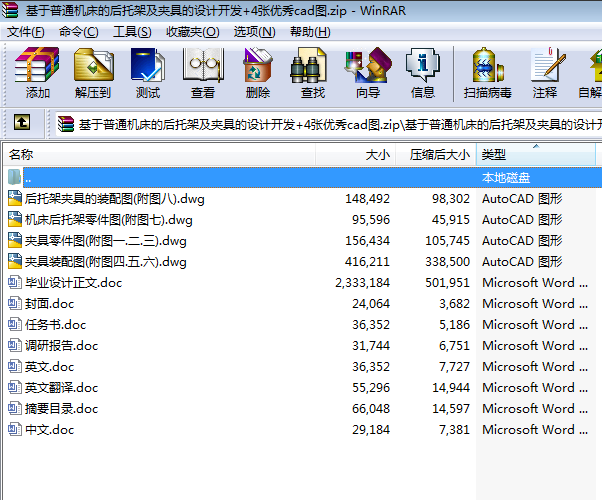Sort by 压缩后大小 column header

pos(436,155)
